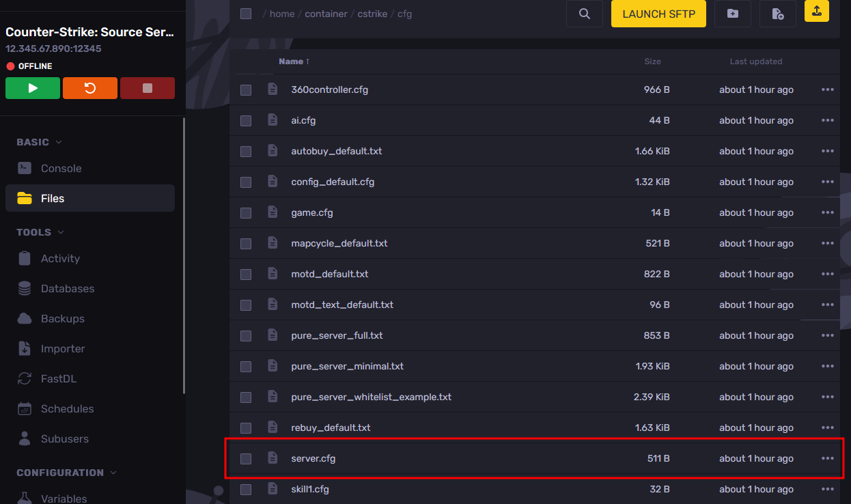Click the create new file icon

coord(777,14)
